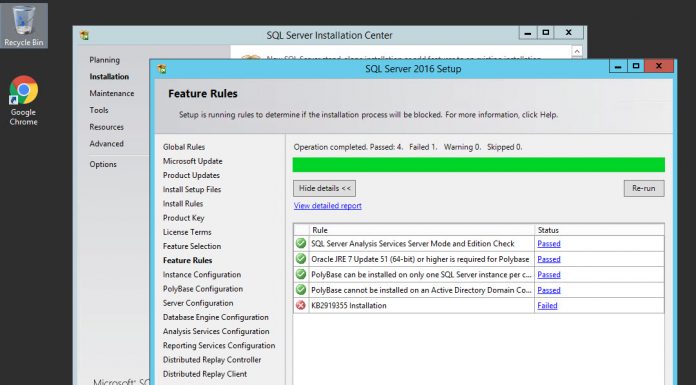Screen dimensions: 696x385
Task: Select KB2919355 Installation rule text
Action: [x=349, y=306]
